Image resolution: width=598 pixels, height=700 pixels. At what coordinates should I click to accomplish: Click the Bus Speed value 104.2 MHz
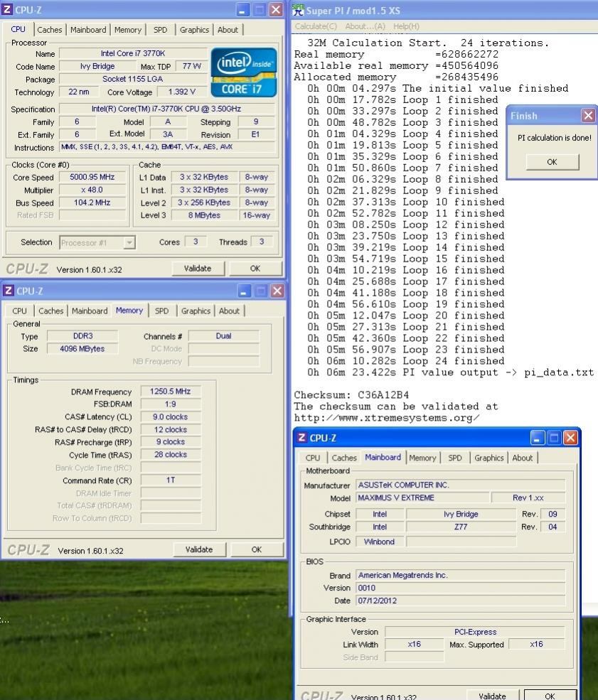(92, 203)
